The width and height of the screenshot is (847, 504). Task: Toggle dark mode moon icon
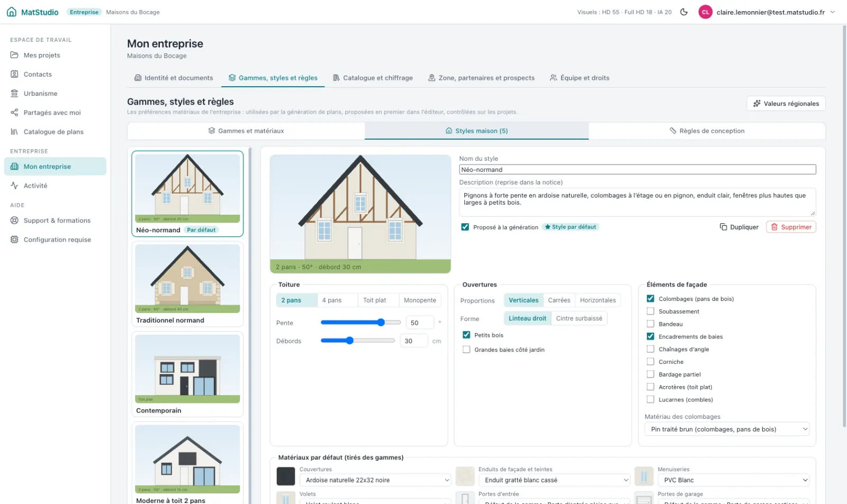tap(684, 12)
